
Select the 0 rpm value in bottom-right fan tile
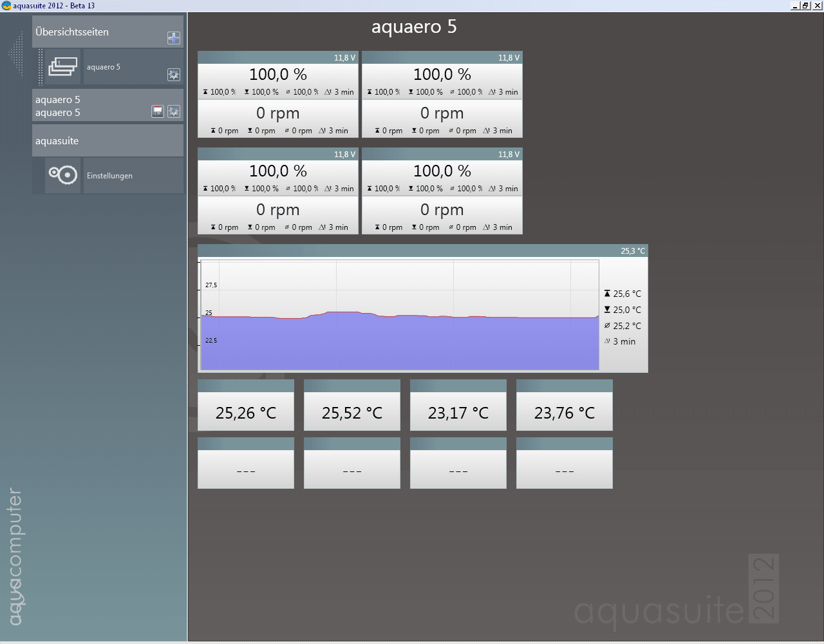point(442,210)
